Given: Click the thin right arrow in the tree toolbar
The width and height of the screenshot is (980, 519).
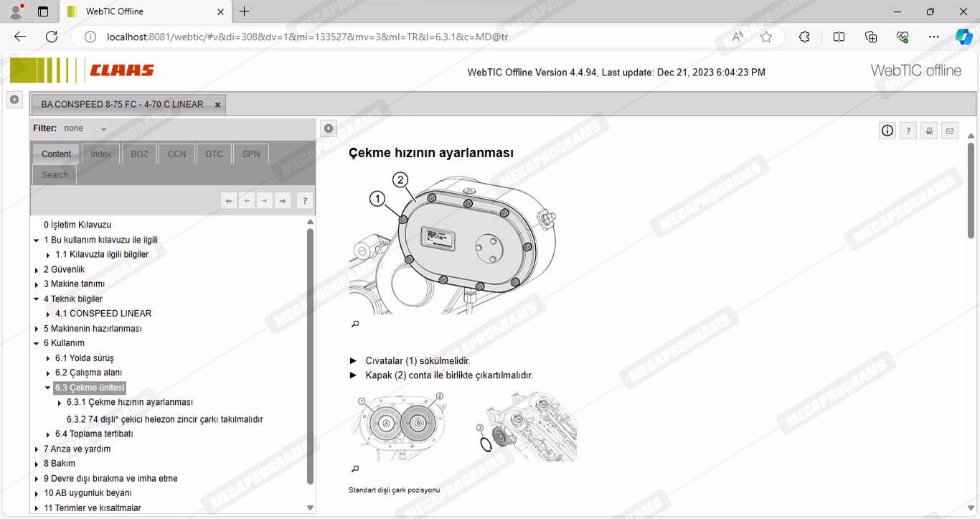Looking at the screenshot, I should (x=265, y=201).
